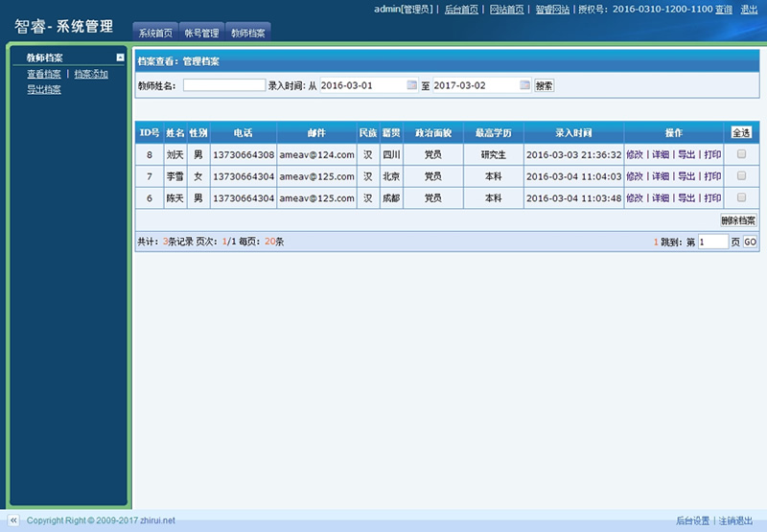Open 档案添加 link in the sidebar
The image size is (767, 532).
[x=91, y=74]
